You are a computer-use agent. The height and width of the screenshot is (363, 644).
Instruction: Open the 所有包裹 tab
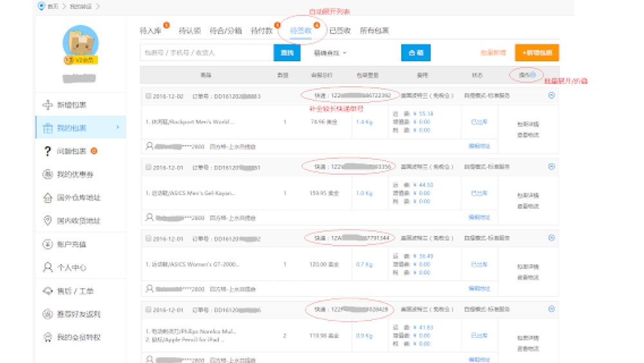click(x=374, y=31)
